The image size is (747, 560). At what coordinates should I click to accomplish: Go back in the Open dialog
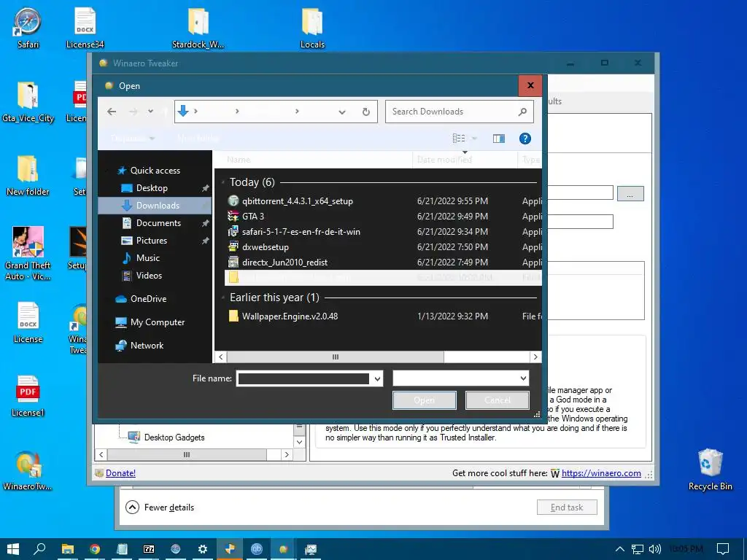(112, 112)
